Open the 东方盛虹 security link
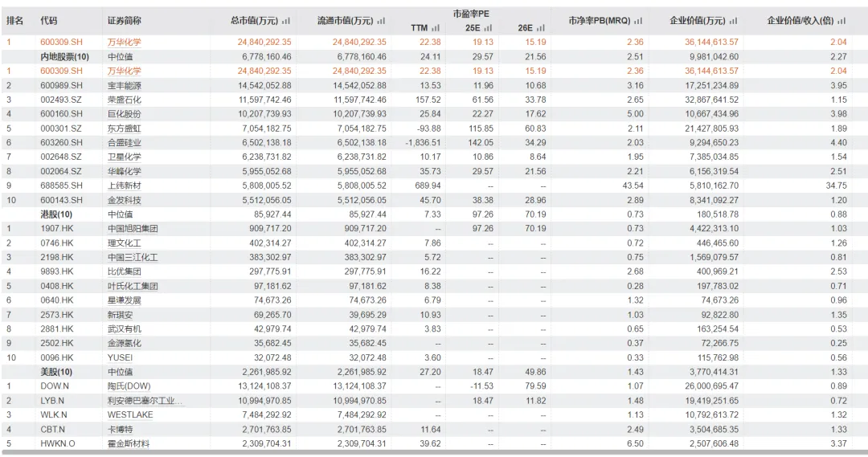 tap(124, 129)
